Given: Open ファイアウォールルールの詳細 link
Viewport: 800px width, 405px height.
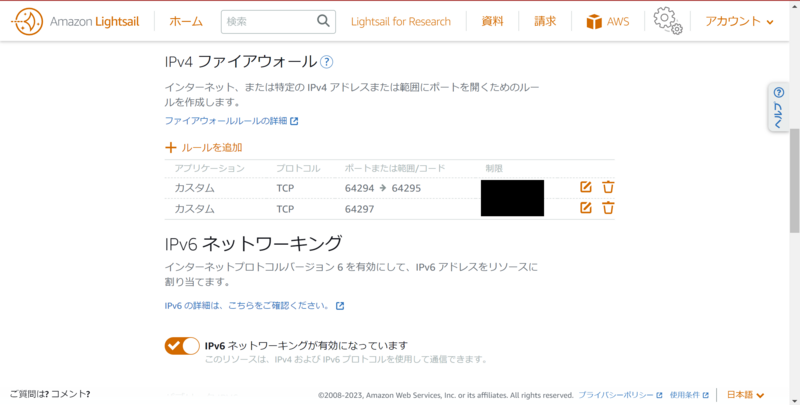Looking at the screenshot, I should 226,121.
